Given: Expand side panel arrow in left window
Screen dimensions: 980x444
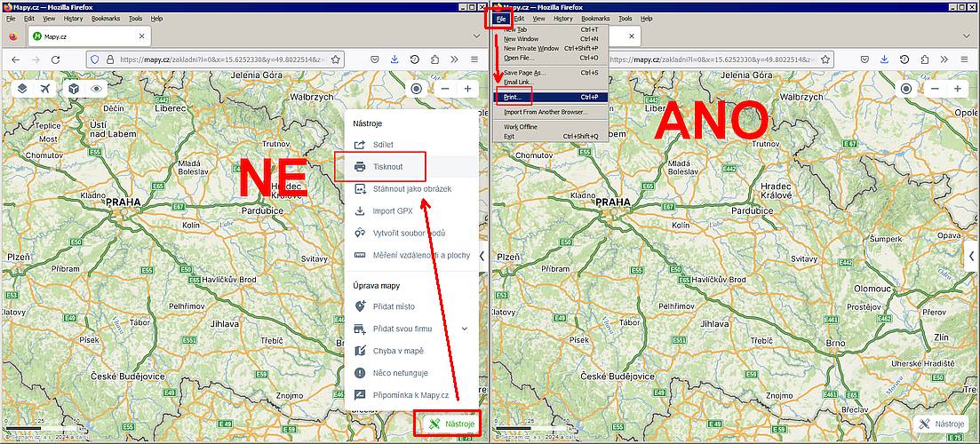Looking at the screenshot, I should [482, 256].
